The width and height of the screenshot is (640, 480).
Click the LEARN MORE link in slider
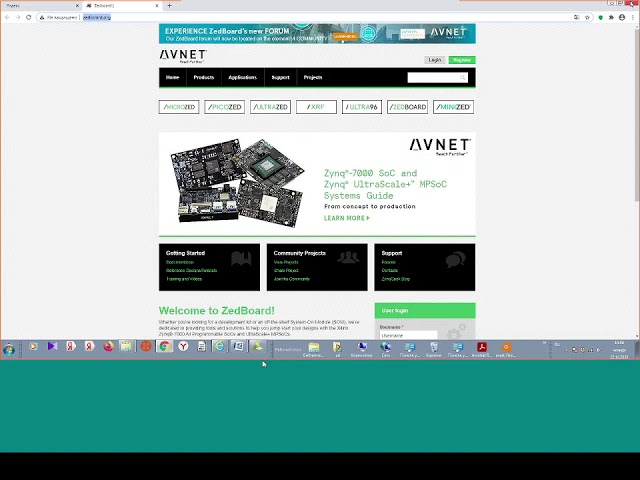point(347,218)
